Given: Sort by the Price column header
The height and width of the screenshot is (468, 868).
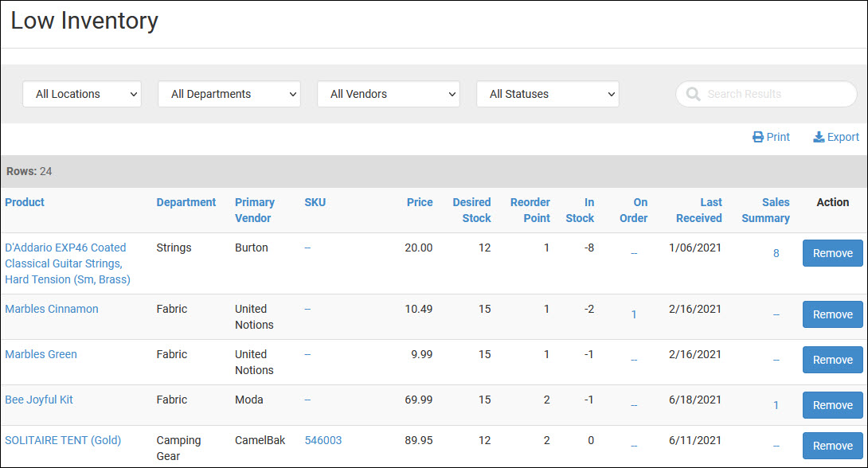Looking at the screenshot, I should (x=420, y=202).
